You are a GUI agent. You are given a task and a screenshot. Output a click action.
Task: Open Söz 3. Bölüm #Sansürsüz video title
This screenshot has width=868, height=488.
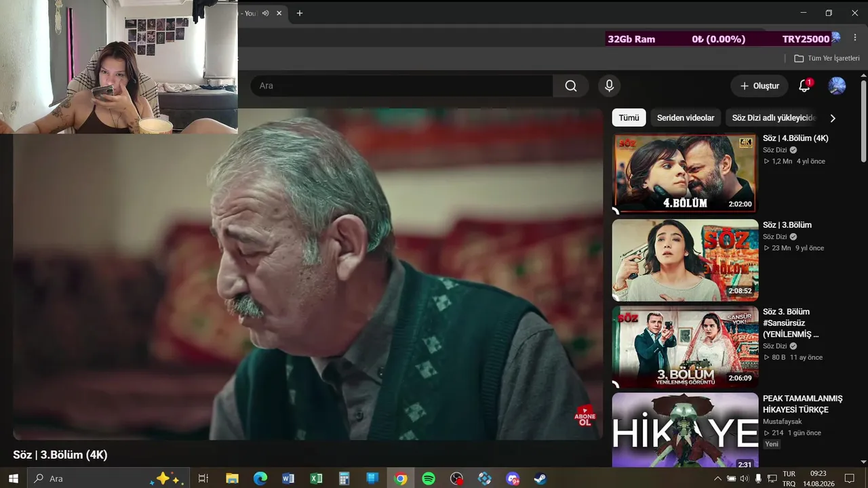791,323
